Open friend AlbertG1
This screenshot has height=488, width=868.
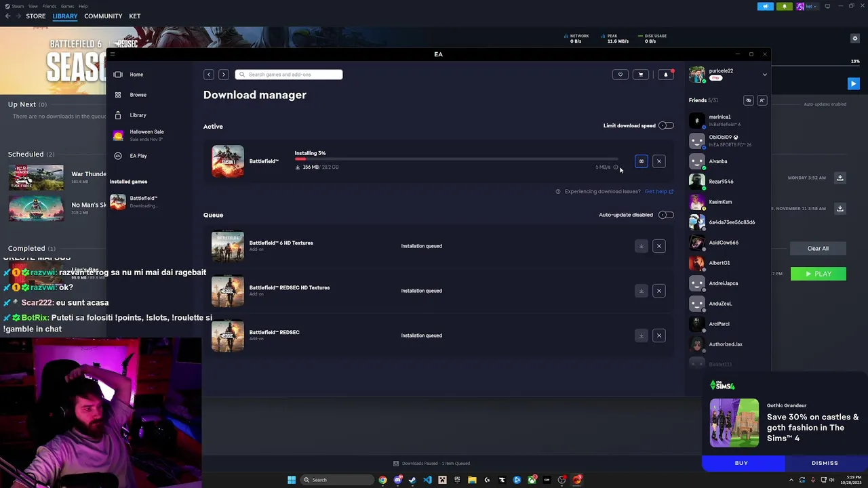point(719,263)
